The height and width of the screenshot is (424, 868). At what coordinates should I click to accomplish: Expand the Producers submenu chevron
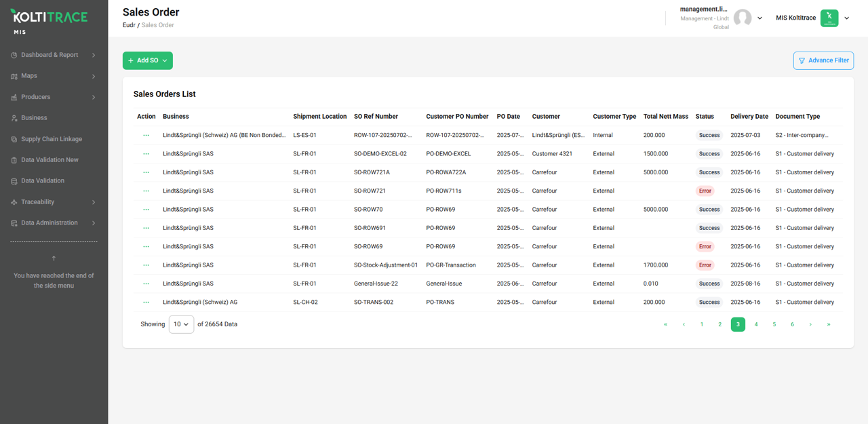[94, 97]
